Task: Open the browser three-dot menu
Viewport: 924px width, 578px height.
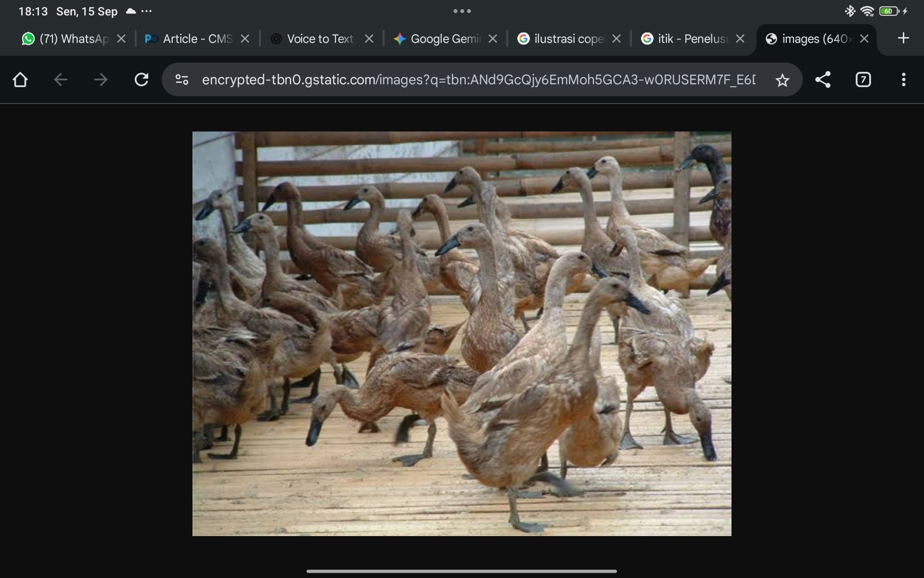Action: point(904,79)
